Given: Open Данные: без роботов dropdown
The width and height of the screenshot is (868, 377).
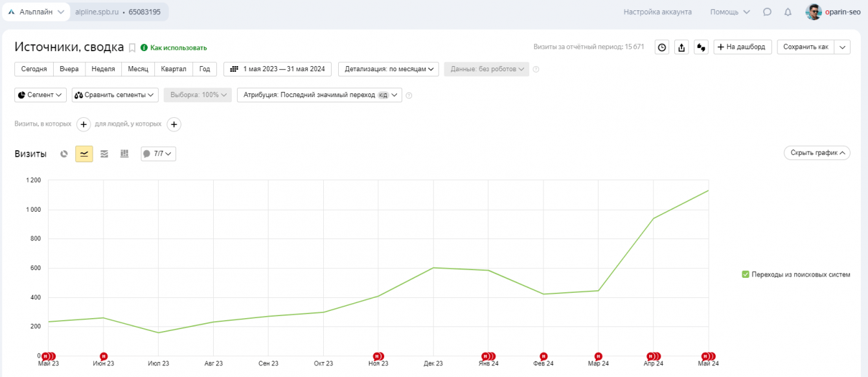Looking at the screenshot, I should (486, 69).
